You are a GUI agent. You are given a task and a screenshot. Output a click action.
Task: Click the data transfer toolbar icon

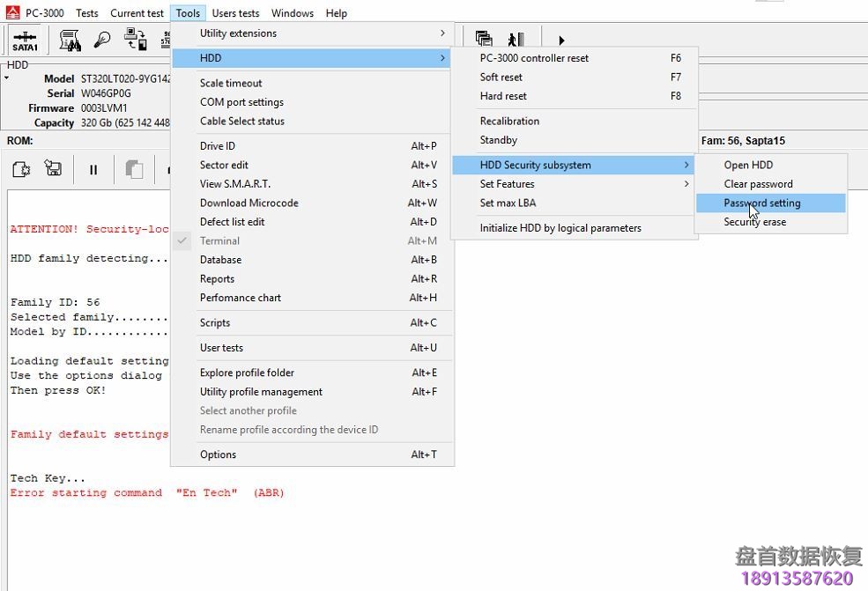tap(135, 40)
